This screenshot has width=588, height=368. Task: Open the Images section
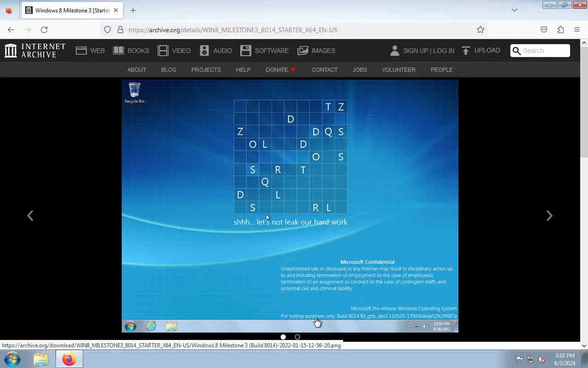pyautogui.click(x=316, y=51)
